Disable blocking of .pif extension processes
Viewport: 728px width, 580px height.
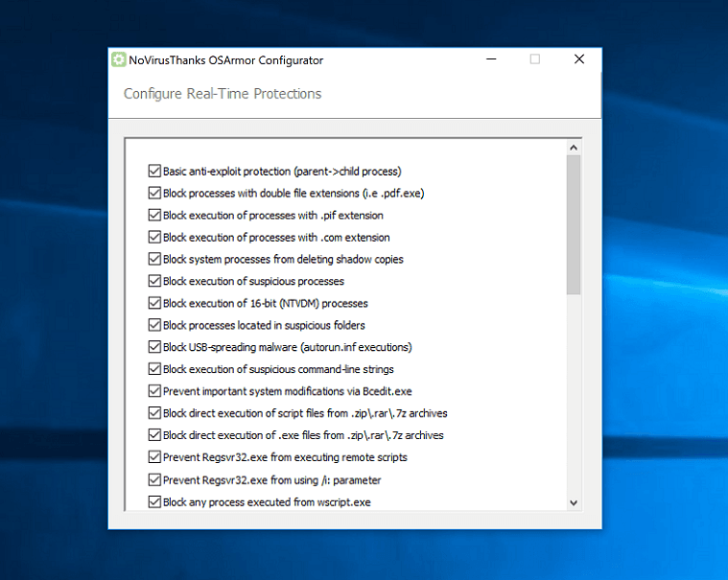pyautogui.click(x=154, y=215)
